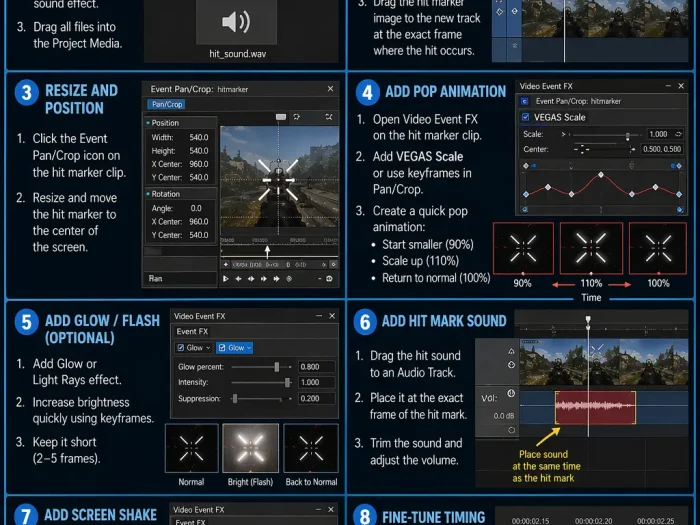Click the last blue keyframe diamond on Scale curve
Image resolution: width=700 pixels, height=525 pixels.
[x=679, y=194]
